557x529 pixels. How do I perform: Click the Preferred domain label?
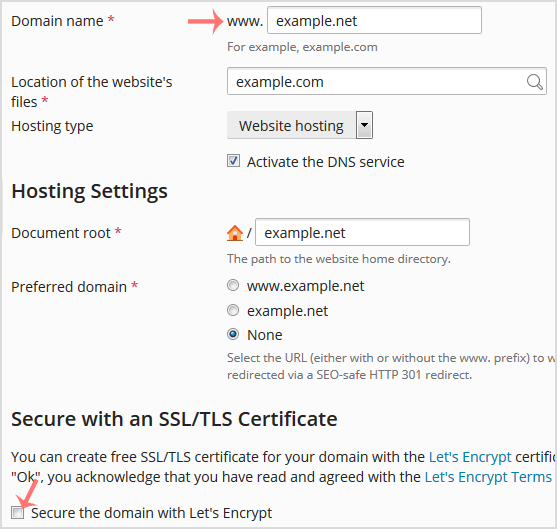(69, 287)
